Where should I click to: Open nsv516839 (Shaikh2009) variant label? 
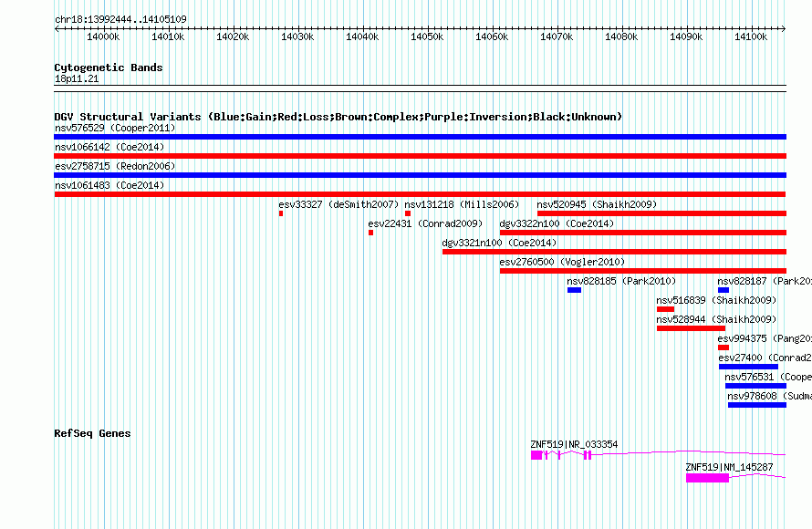pyautogui.click(x=716, y=300)
